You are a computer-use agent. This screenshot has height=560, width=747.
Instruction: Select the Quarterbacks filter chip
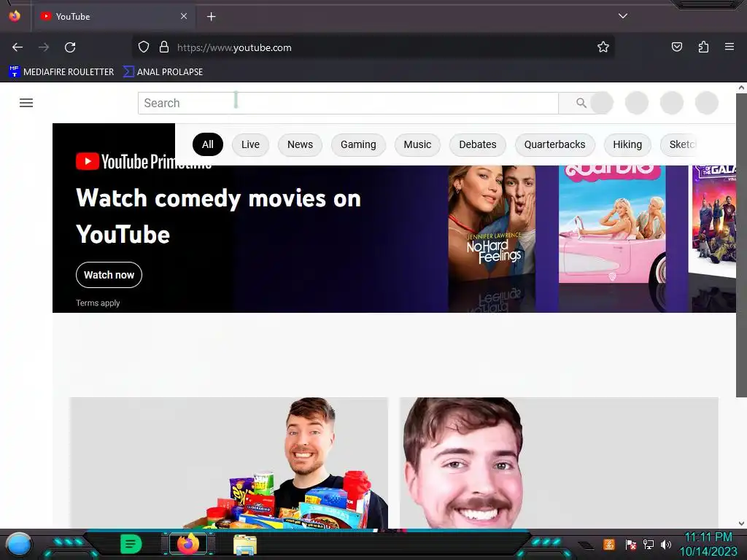[554, 144]
